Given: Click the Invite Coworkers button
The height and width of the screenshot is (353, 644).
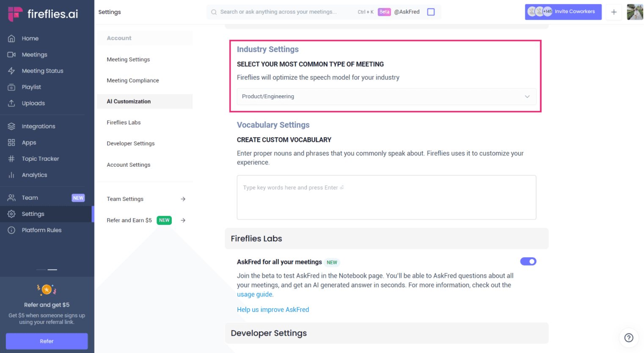Looking at the screenshot, I should click(x=563, y=12).
